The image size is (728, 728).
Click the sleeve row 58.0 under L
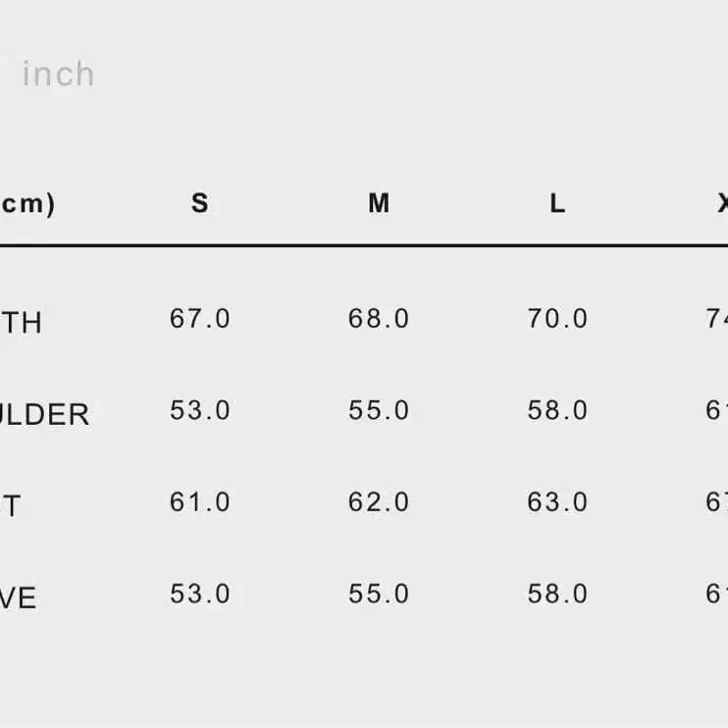[557, 594]
